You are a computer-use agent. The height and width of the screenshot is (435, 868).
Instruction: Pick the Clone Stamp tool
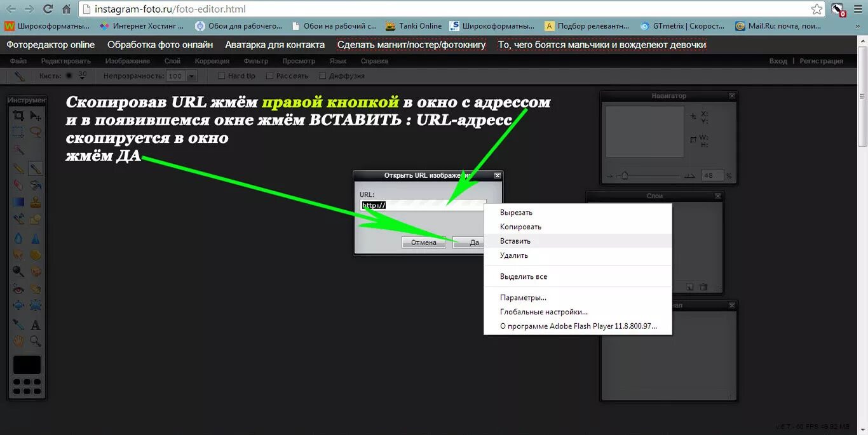click(36, 202)
